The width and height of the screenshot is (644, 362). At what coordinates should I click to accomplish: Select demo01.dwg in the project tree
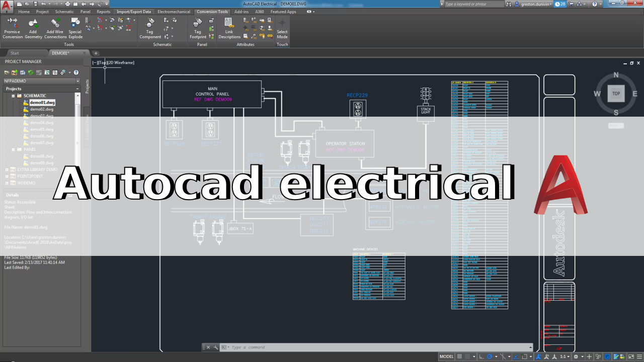coord(42,103)
